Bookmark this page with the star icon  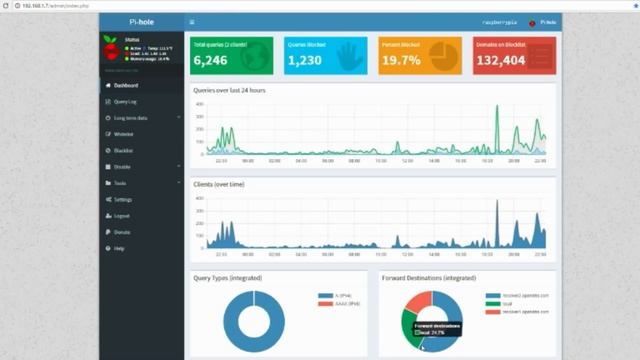[x=636, y=6]
